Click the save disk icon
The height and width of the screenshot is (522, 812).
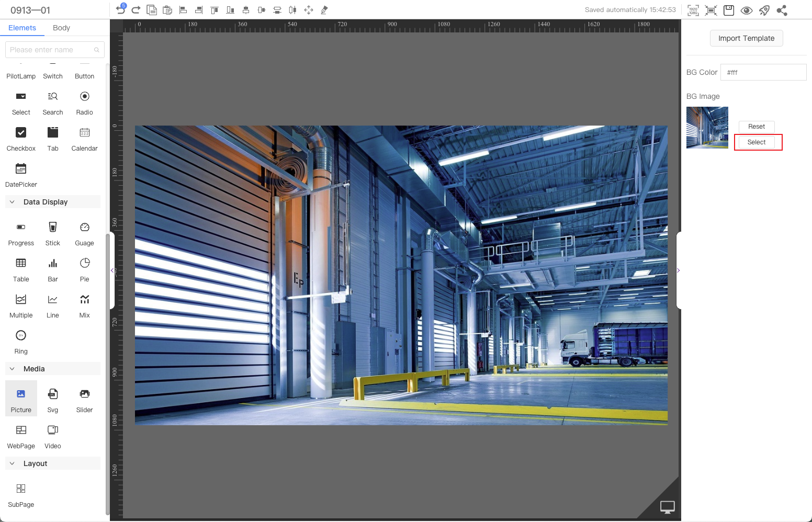[x=729, y=10]
